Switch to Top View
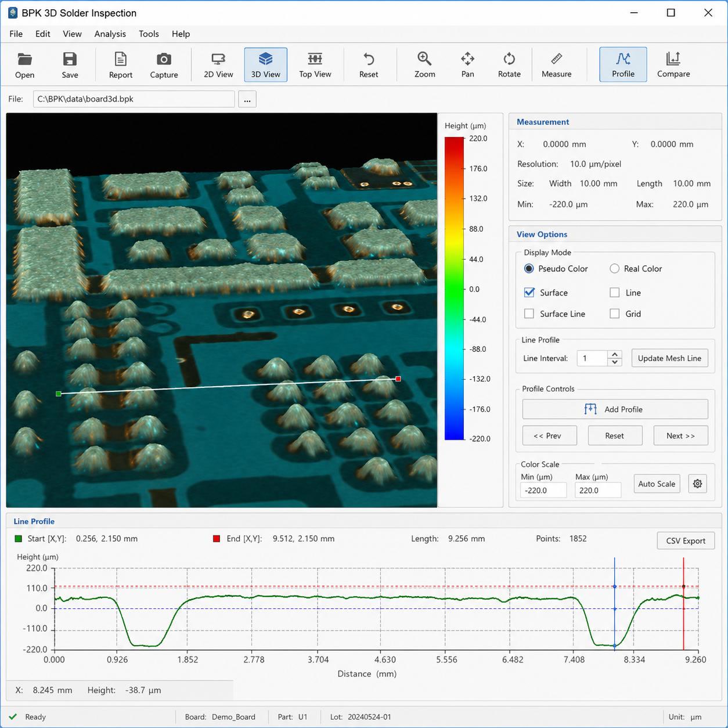Viewport: 728px width, 728px height. [315, 65]
